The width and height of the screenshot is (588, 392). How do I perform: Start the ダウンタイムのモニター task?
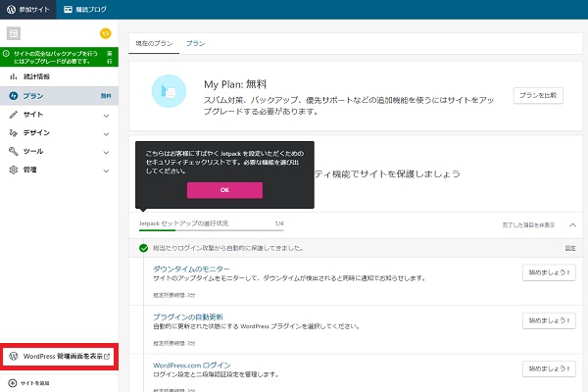click(549, 272)
